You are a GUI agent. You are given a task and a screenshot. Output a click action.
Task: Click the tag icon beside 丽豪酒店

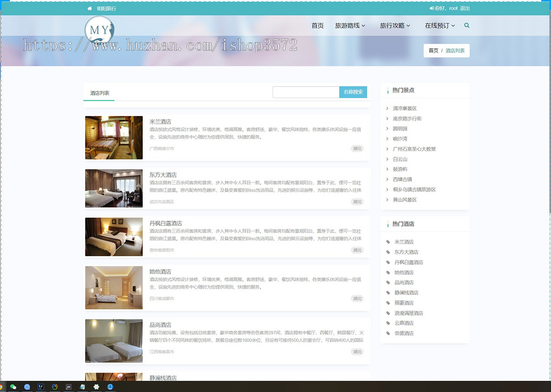coord(388,303)
